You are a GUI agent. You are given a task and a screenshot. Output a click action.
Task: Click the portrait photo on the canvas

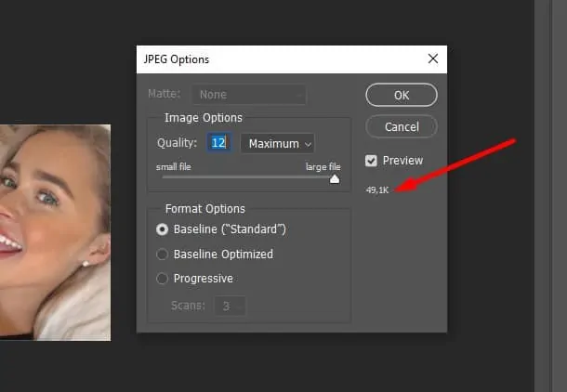point(56,232)
